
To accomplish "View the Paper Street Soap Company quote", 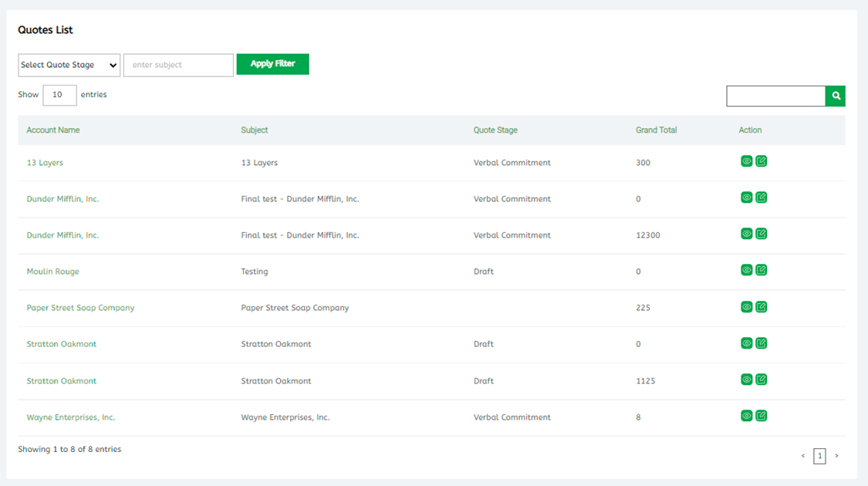I will 746,307.
